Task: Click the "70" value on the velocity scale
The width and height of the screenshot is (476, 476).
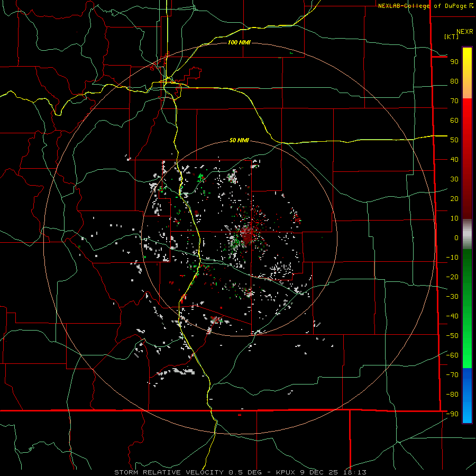Action: [454, 101]
